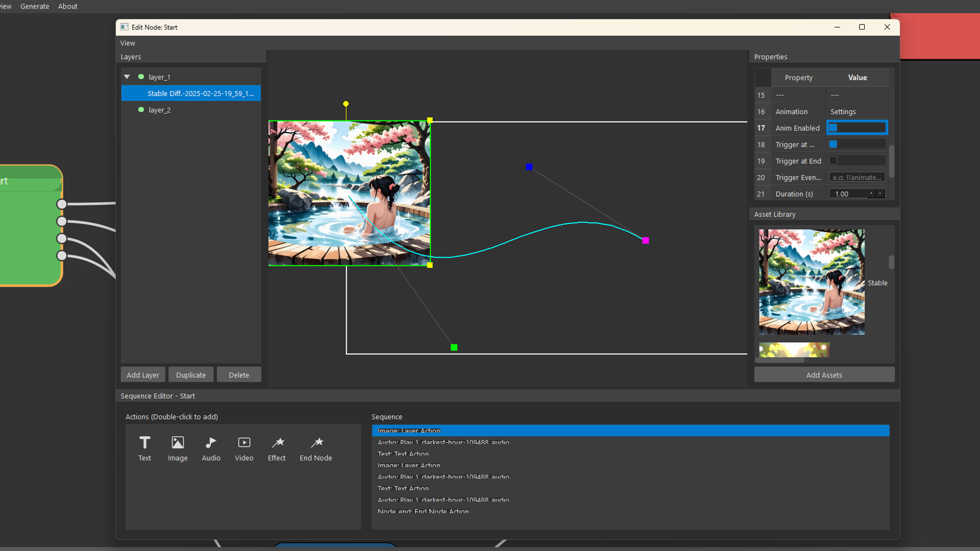The width and height of the screenshot is (980, 551).
Task: Add an Image action from Actions panel
Action: [x=178, y=448]
